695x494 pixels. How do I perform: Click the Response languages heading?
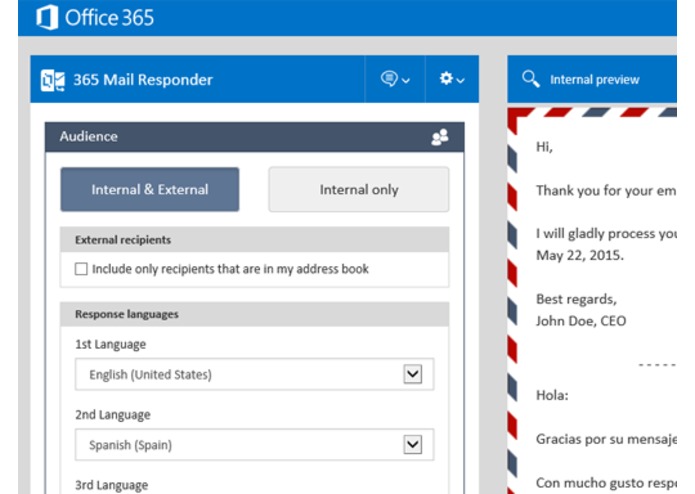(127, 315)
